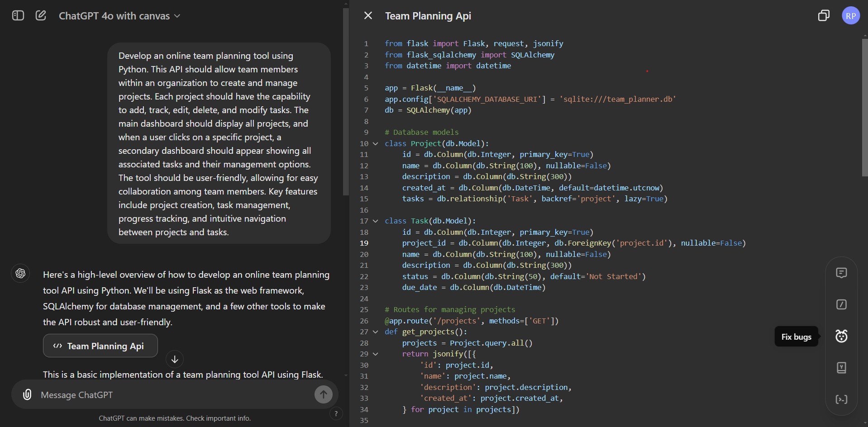Toggle the sidebar panel icon

point(18,16)
